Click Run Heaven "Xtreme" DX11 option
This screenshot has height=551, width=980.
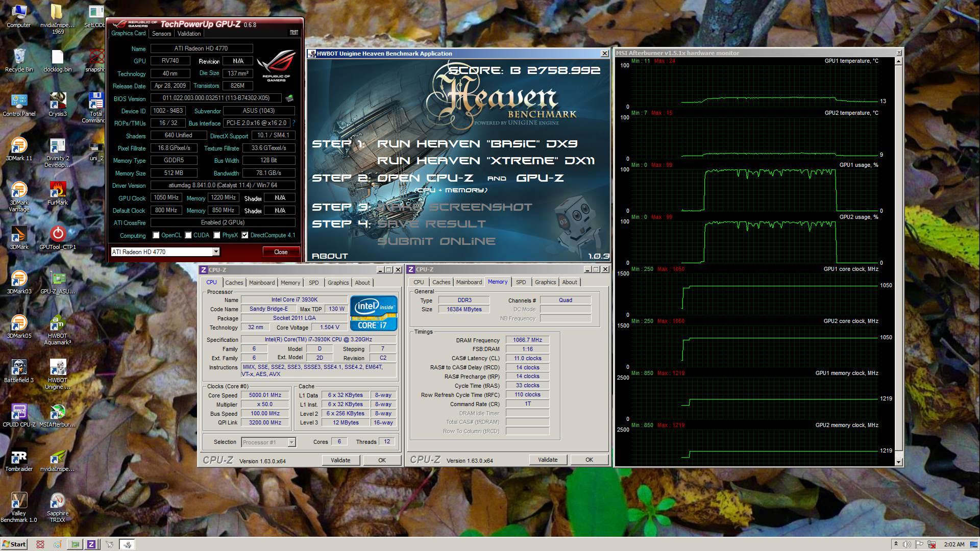(x=486, y=161)
